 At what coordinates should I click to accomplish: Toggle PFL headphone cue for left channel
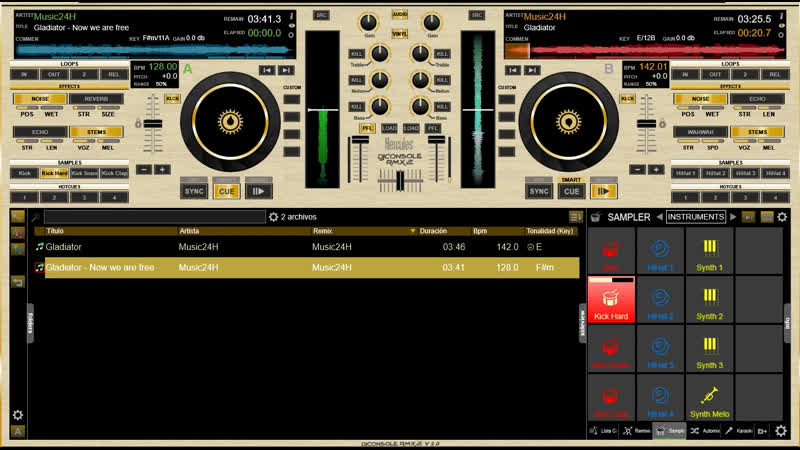[366, 129]
